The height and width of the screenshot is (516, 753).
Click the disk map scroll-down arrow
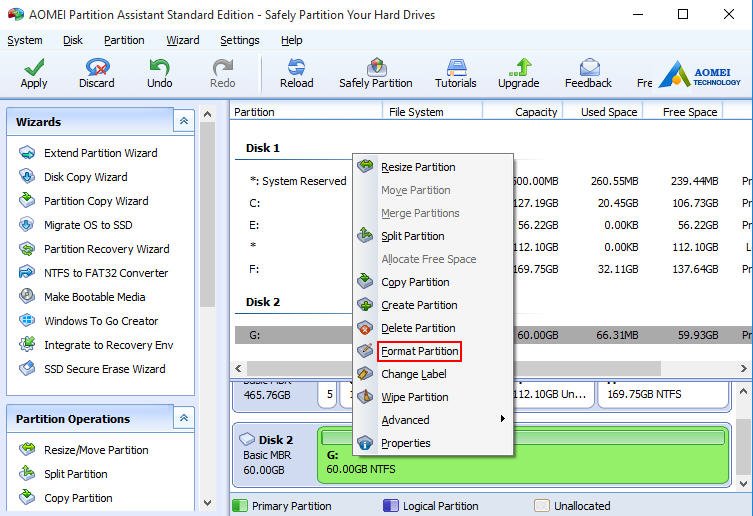coord(743,483)
